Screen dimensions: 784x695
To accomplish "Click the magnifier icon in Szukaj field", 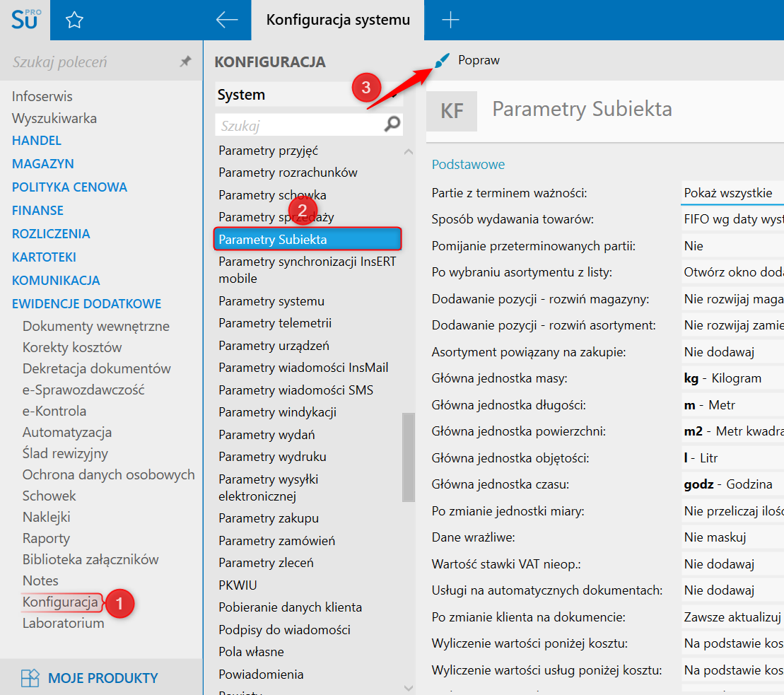I will click(x=392, y=124).
